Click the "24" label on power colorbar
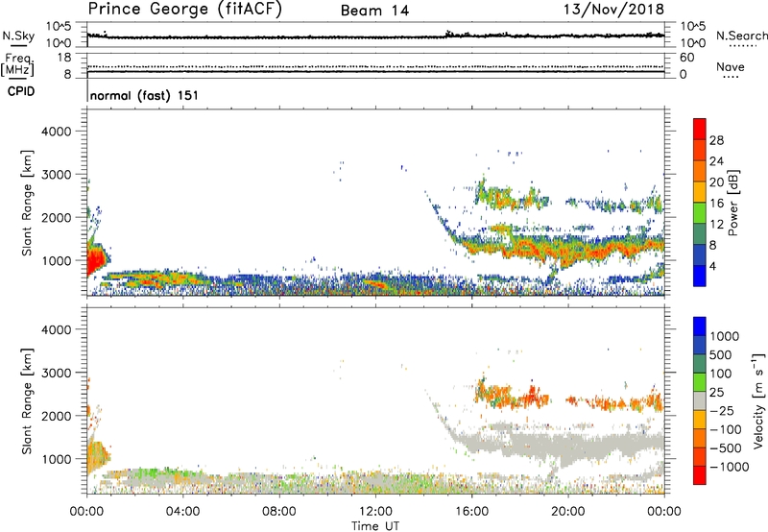Screen dimensions: 768x532 716,161
